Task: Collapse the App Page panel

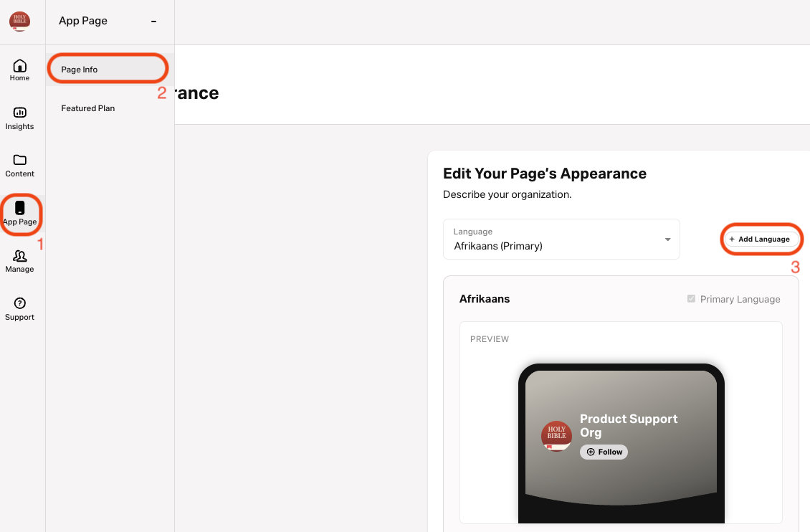Action: 153,22
